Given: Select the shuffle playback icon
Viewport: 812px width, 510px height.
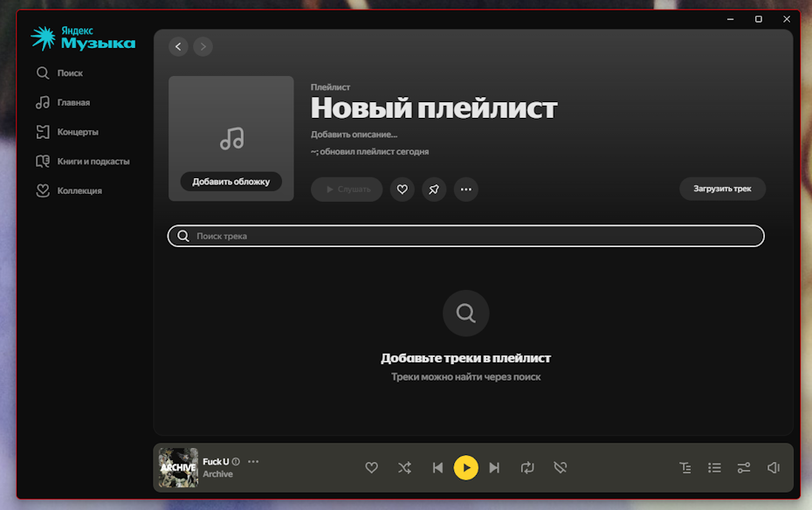Looking at the screenshot, I should (x=404, y=467).
